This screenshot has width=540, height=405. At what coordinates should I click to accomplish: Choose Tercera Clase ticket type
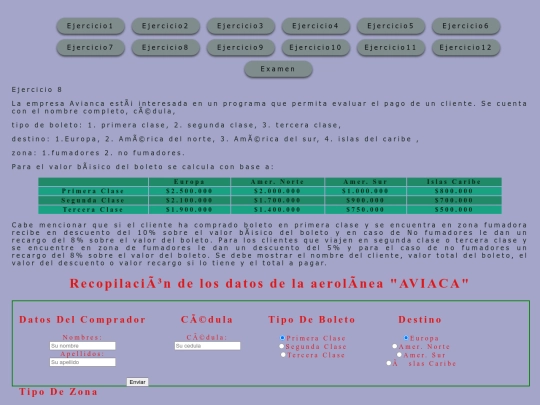click(283, 354)
